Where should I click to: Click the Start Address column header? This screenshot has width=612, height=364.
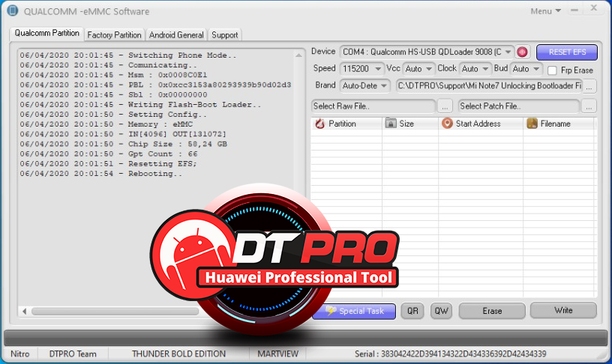[481, 124]
